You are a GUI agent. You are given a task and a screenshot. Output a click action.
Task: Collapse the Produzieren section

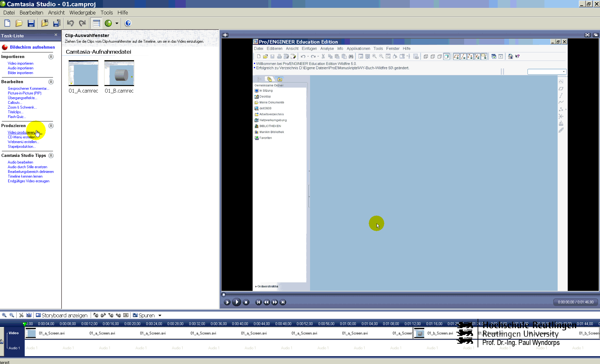click(51, 126)
